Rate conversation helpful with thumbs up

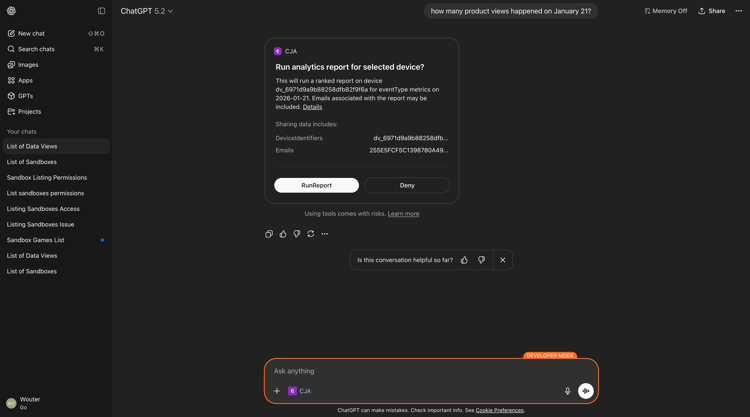click(464, 260)
